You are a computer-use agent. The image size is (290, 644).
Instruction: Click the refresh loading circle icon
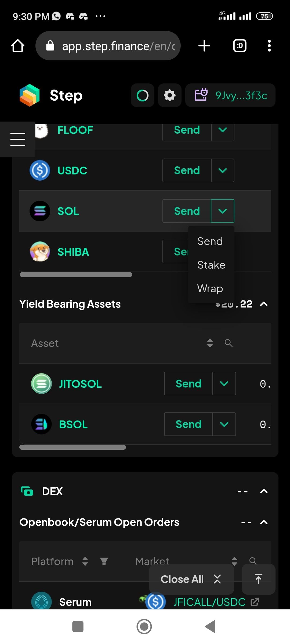coord(142,95)
